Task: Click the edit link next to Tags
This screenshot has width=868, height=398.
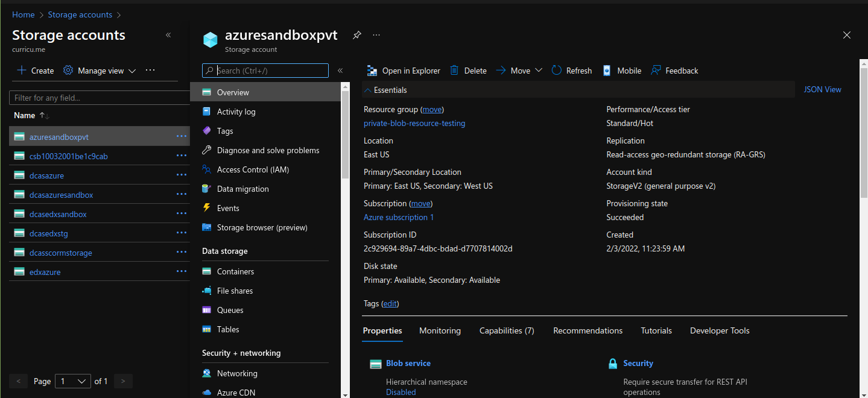Action: click(390, 303)
